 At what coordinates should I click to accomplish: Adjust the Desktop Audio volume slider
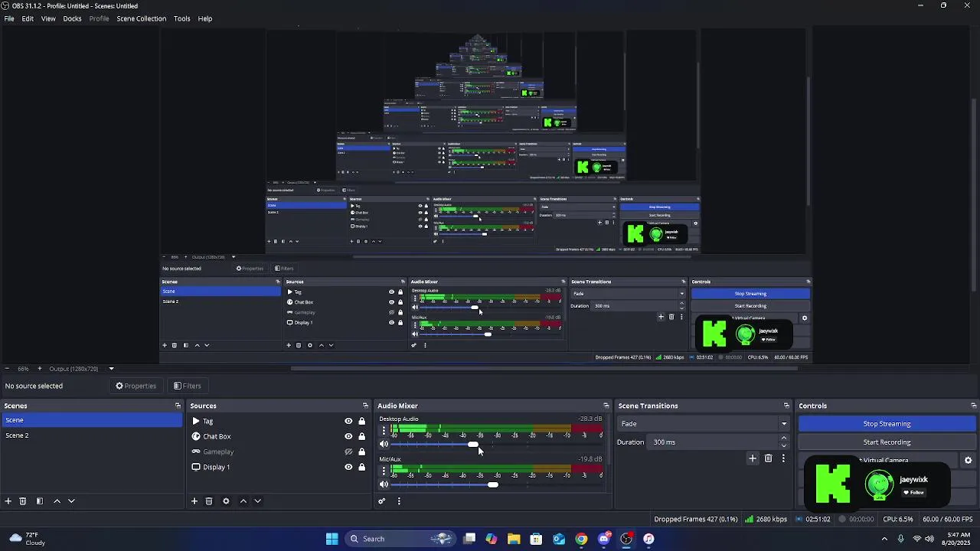473,445
